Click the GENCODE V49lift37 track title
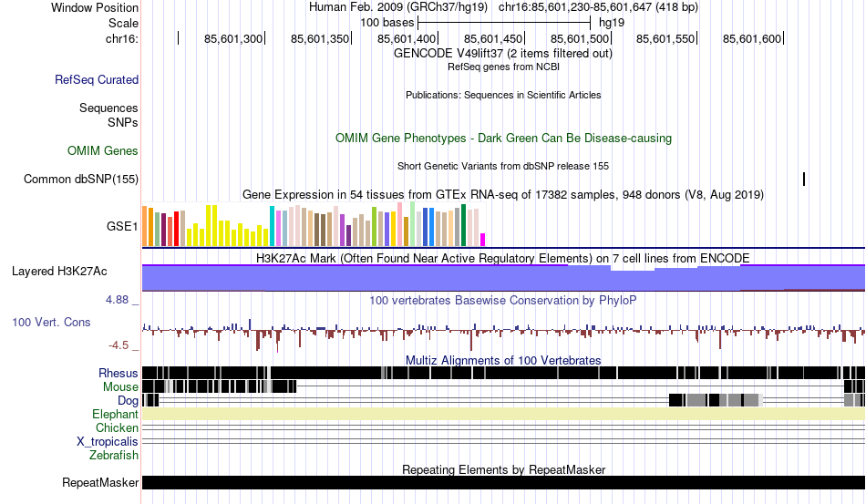The height and width of the screenshot is (504, 866). coord(503,54)
